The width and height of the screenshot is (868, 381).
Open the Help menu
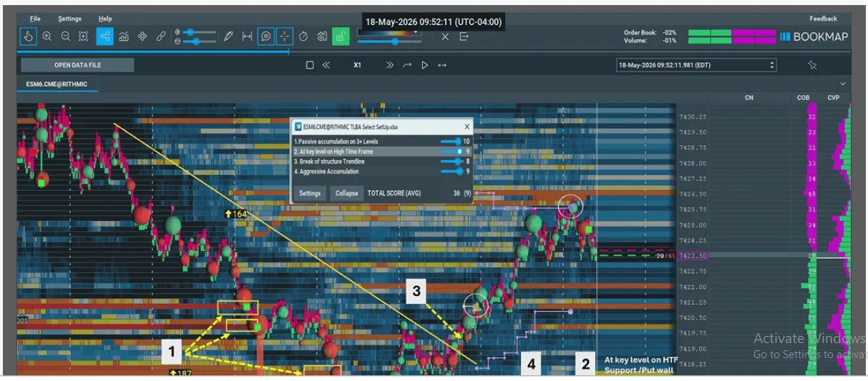pyautogui.click(x=105, y=19)
